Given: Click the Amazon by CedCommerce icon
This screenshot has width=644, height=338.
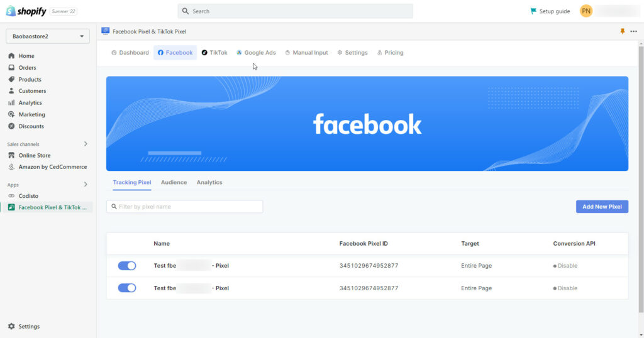Looking at the screenshot, I should pyautogui.click(x=11, y=167).
